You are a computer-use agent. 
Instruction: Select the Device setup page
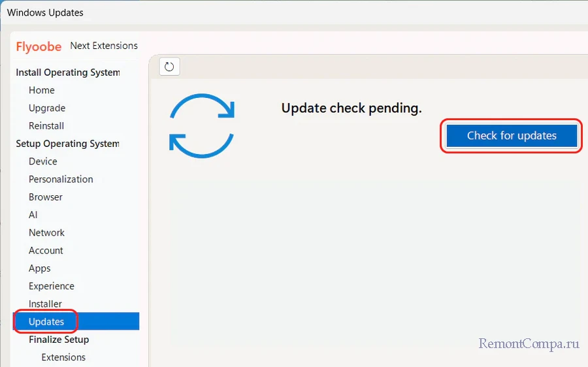coord(43,161)
